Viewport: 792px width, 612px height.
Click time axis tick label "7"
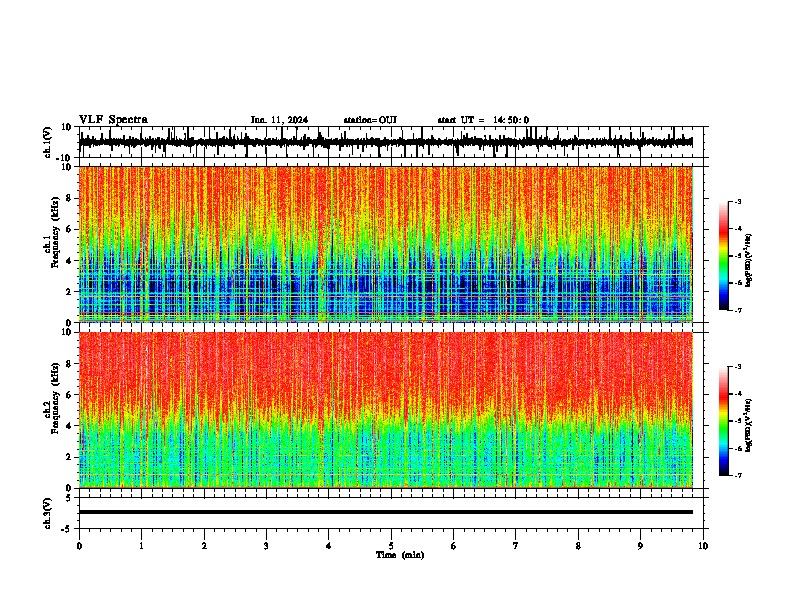coord(516,546)
